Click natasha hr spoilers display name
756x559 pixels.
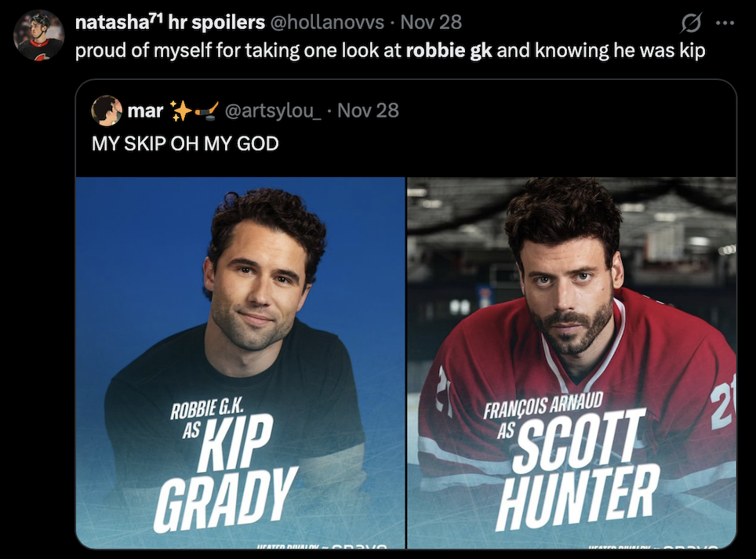(x=169, y=22)
